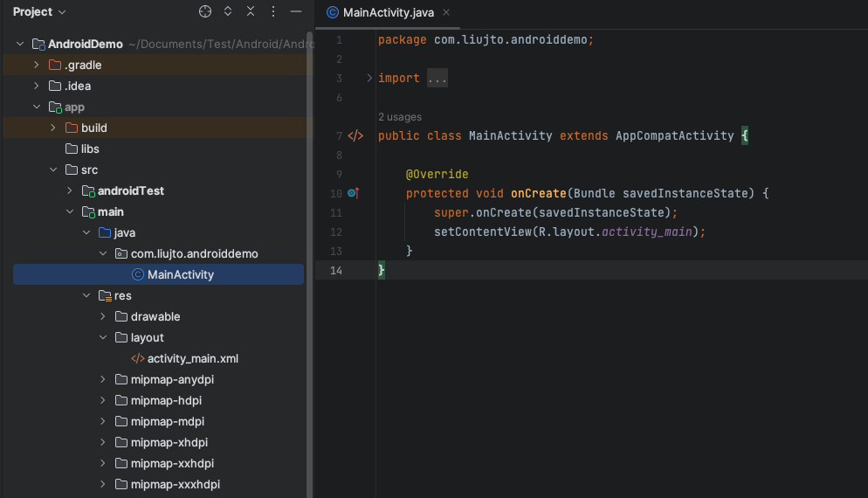
Task: Select the MainActivity.java editor tab
Action: click(x=388, y=13)
